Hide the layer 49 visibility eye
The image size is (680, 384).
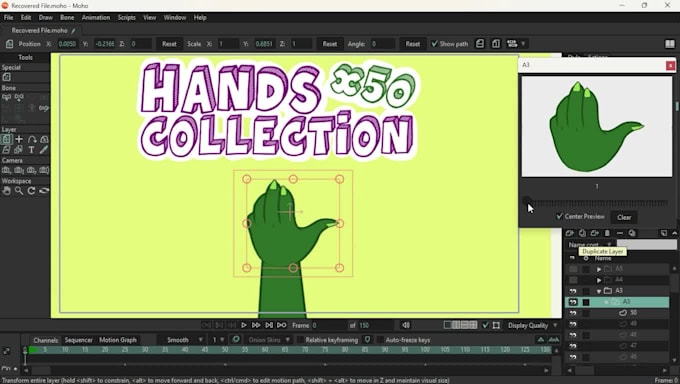point(573,324)
